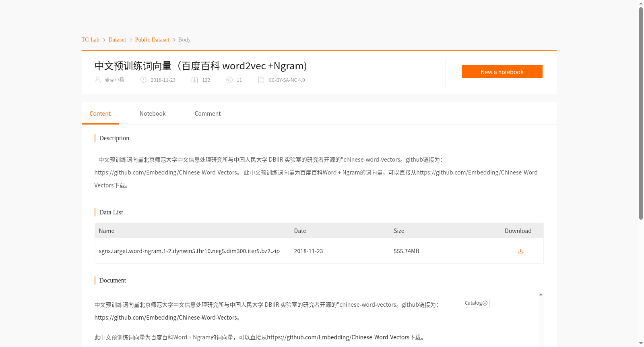Image resolution: width=644 pixels, height=347 pixels.
Task: Click the GitHub URL in the document section
Action: point(166,318)
